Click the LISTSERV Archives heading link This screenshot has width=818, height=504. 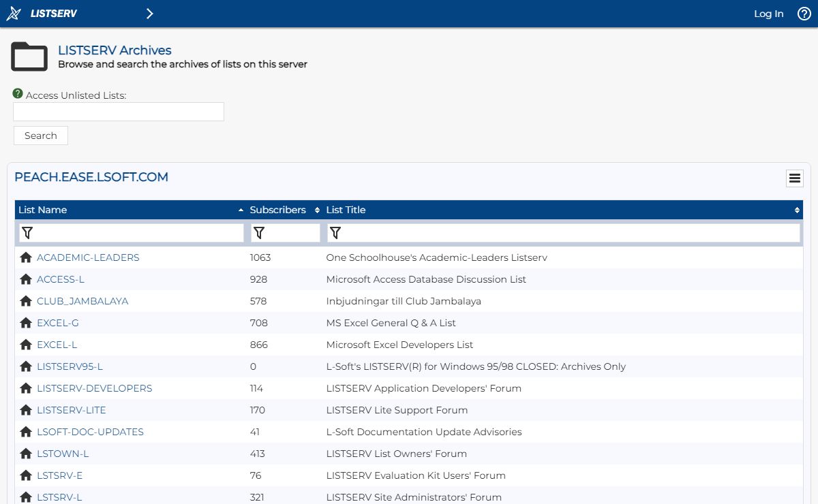click(x=115, y=50)
